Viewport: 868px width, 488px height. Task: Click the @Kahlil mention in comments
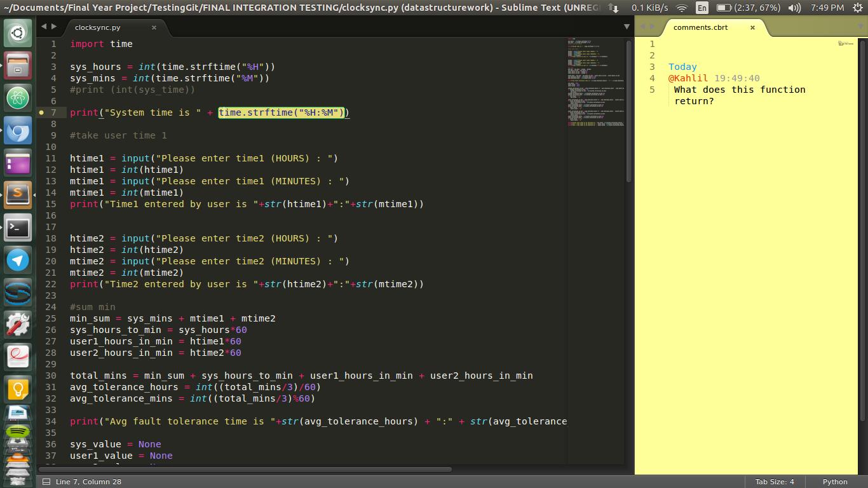pyautogui.click(x=688, y=78)
